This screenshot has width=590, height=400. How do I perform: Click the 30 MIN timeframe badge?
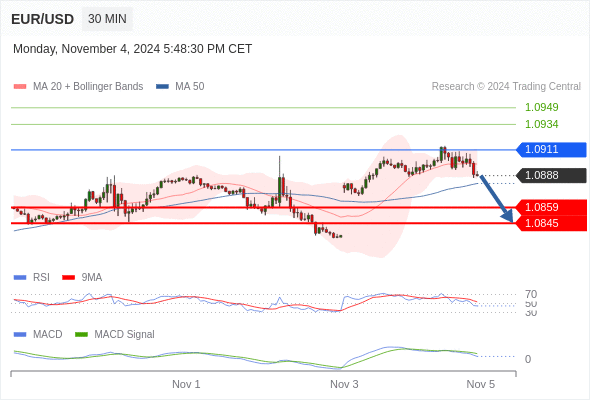tap(107, 19)
